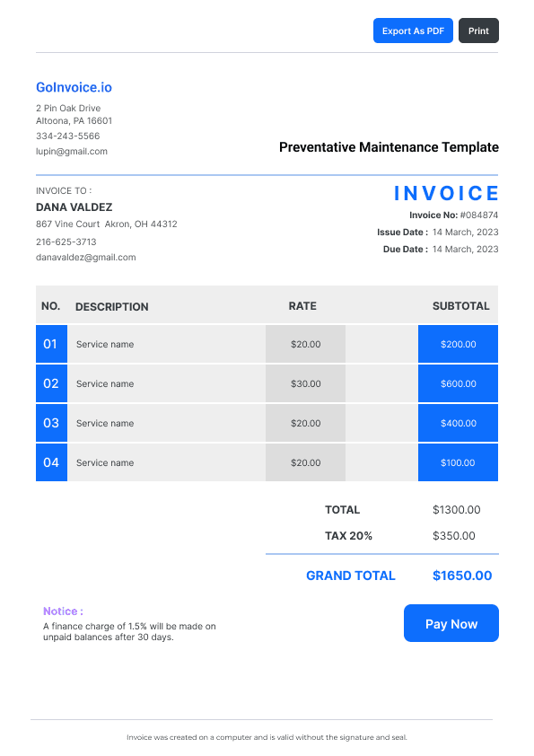Screen dimensions: 534x756
Task: Click row number 03 cell
Action: [x=51, y=423]
